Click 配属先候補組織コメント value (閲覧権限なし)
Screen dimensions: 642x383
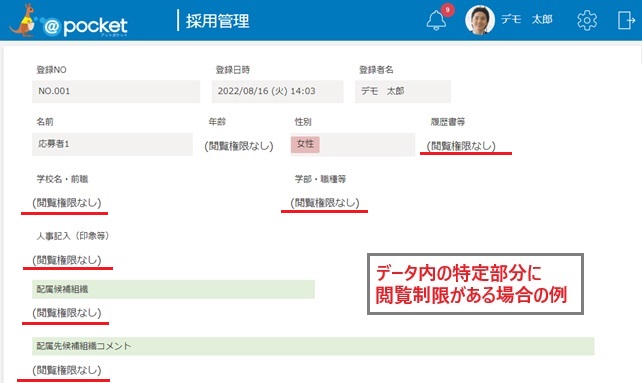tap(67, 370)
